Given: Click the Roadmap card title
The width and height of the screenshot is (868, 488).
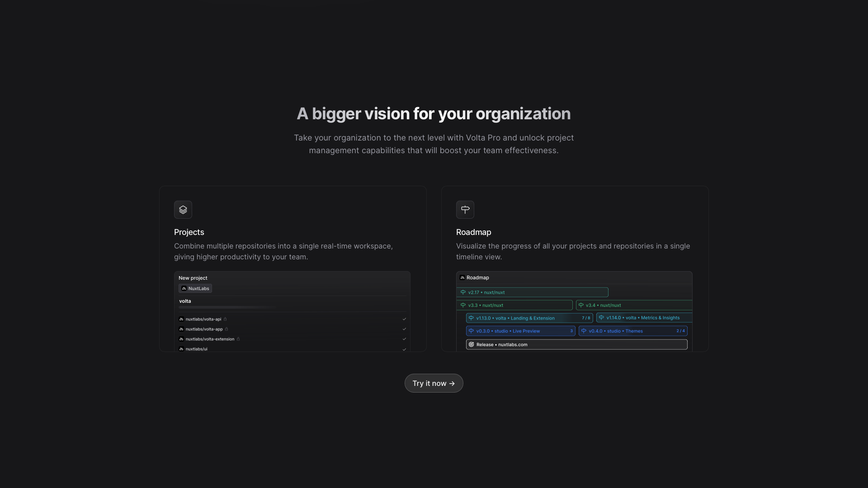Looking at the screenshot, I should point(473,232).
